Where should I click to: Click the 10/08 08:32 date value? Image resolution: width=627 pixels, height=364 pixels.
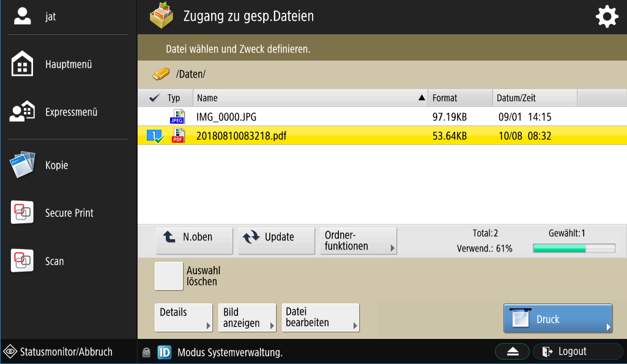point(525,136)
